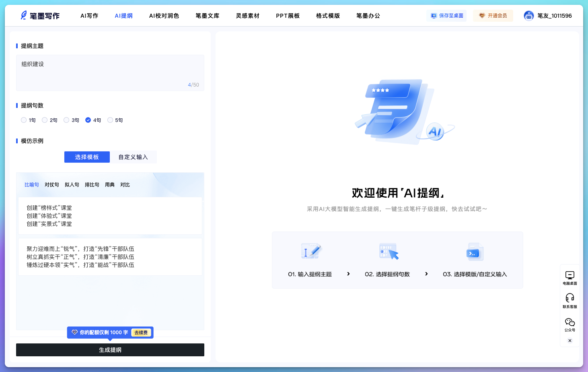Viewport: 588px width, 372px height.
Task: Select the 对仗句 template category
Action: point(51,185)
